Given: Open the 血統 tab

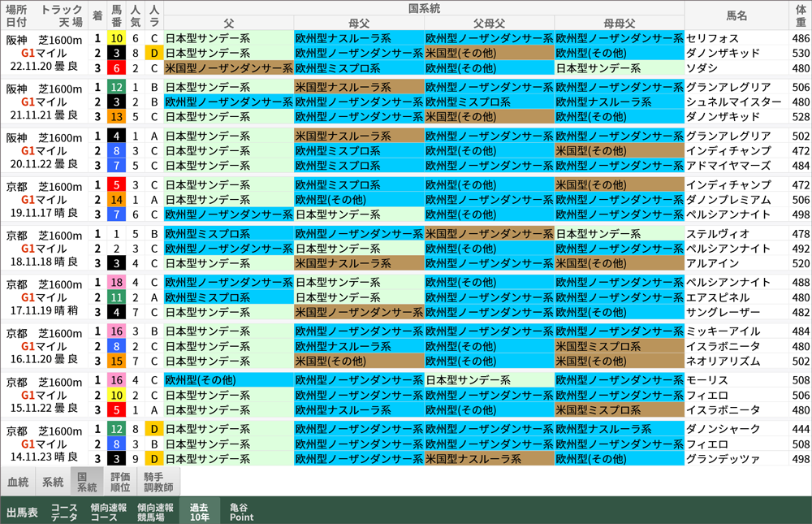Looking at the screenshot, I should click(18, 482).
